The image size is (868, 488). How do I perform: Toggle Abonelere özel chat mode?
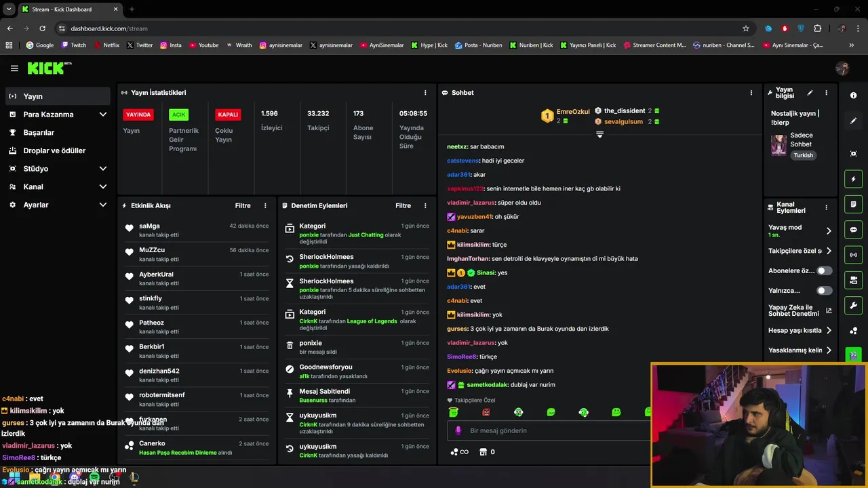tap(824, 270)
